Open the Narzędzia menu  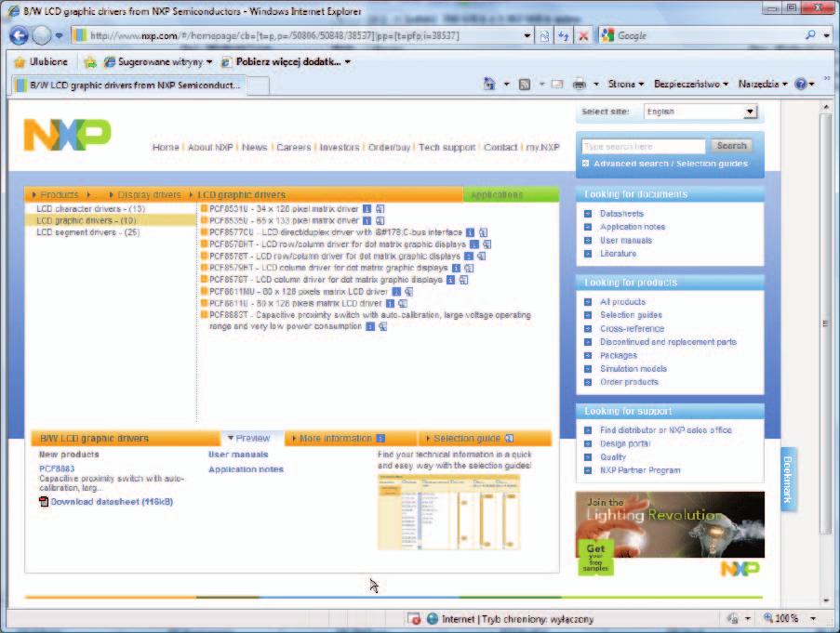pyautogui.click(x=763, y=84)
